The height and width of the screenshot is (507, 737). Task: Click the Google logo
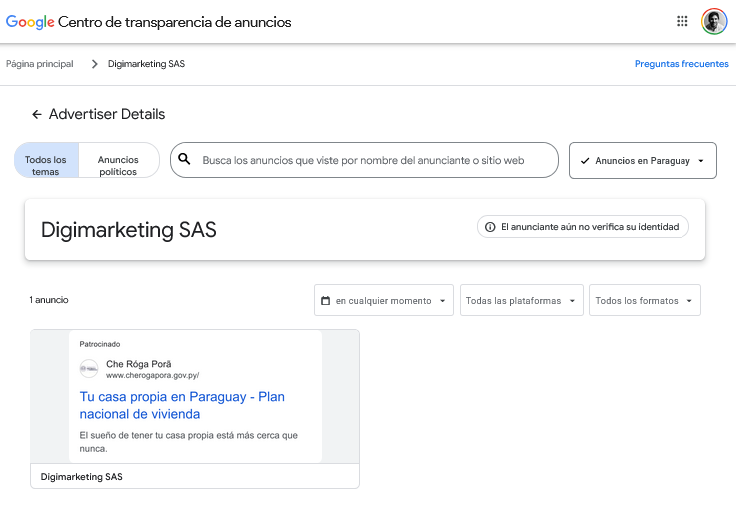point(30,22)
